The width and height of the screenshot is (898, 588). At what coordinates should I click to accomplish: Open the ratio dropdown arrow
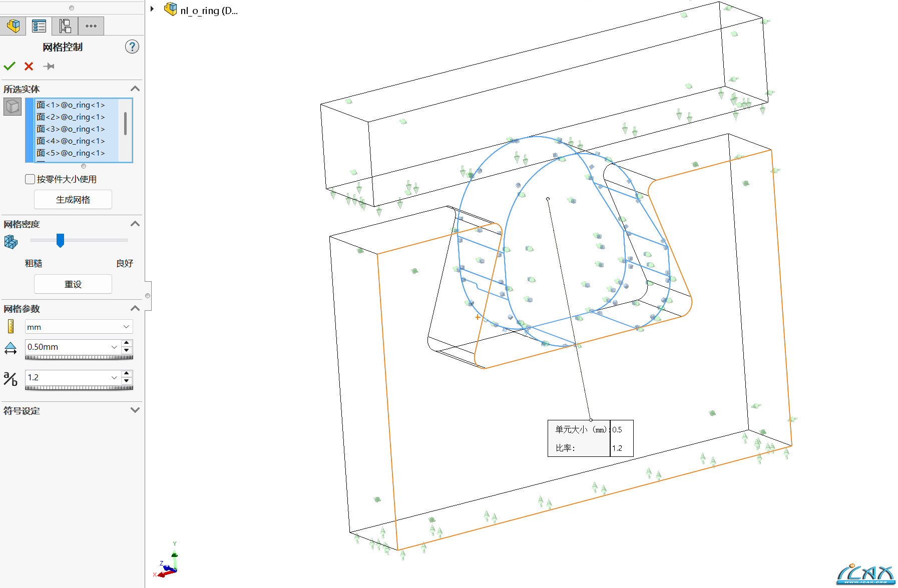point(114,377)
